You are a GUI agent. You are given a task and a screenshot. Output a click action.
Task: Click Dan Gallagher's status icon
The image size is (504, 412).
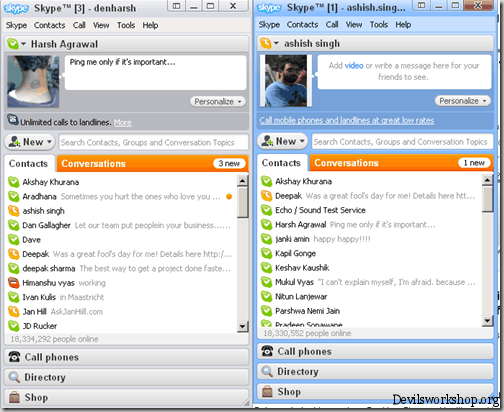click(x=13, y=225)
